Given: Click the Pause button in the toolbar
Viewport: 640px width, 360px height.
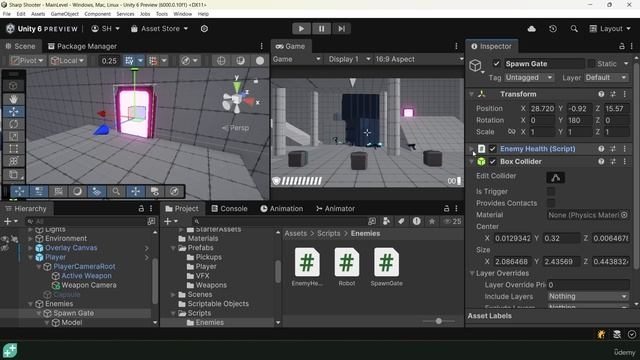Looking at the screenshot, I should (x=321, y=29).
